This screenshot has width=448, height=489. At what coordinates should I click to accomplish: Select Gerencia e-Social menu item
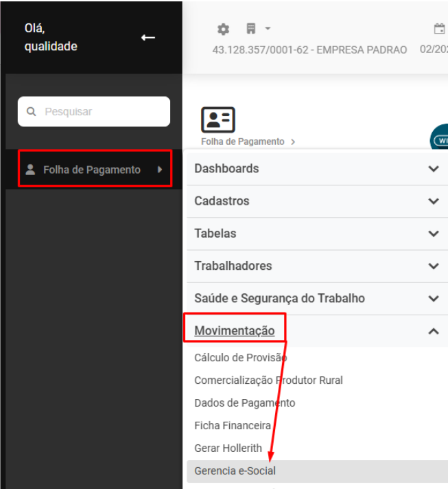235,471
